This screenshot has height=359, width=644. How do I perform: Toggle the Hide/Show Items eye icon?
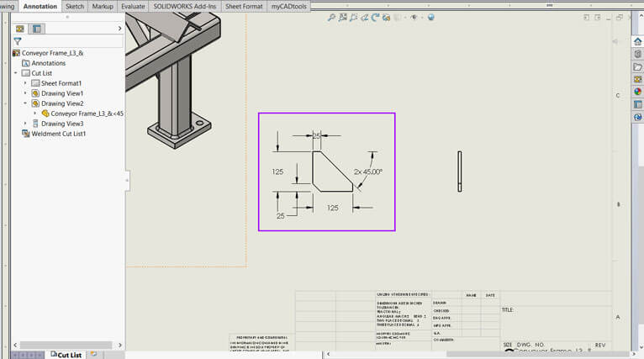414,18
